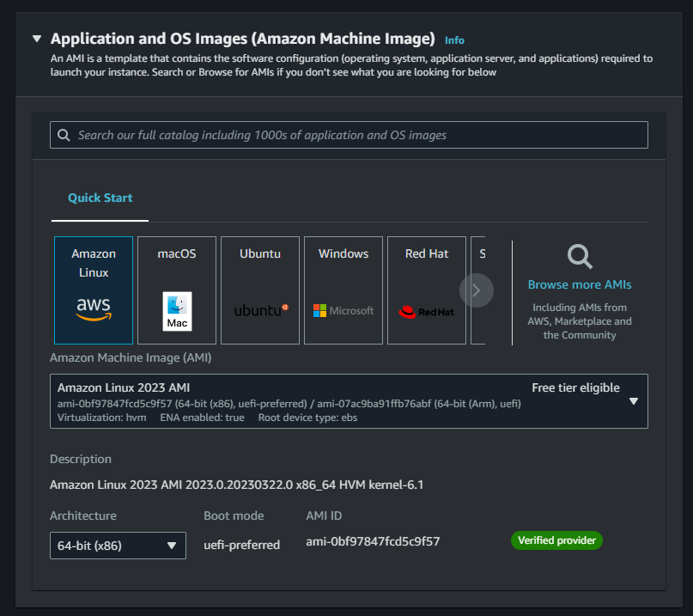Click the Mac Finder icon
Screen dimensions: 693x616
[x=177, y=311]
